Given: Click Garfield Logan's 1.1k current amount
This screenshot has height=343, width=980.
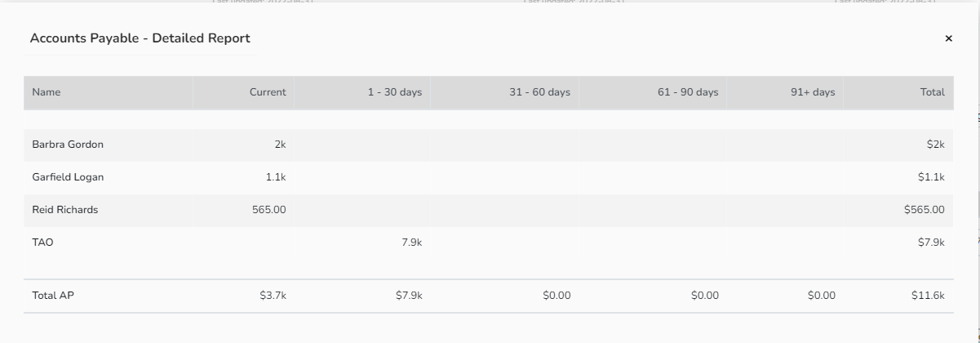Looking at the screenshot, I should coord(276,177).
